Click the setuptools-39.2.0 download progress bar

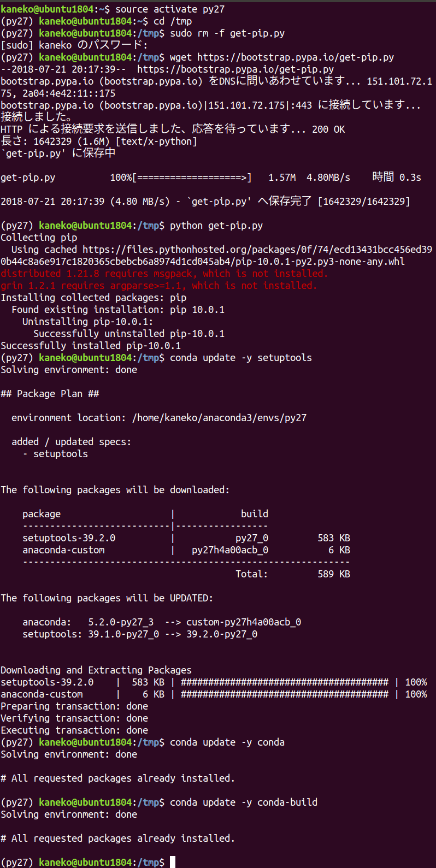point(285,682)
